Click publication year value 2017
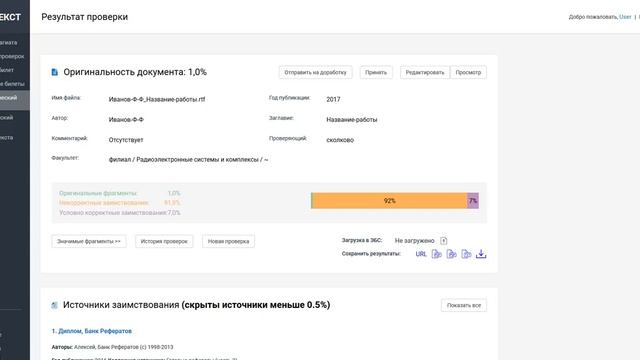This screenshot has height=360, width=640. tap(333, 99)
